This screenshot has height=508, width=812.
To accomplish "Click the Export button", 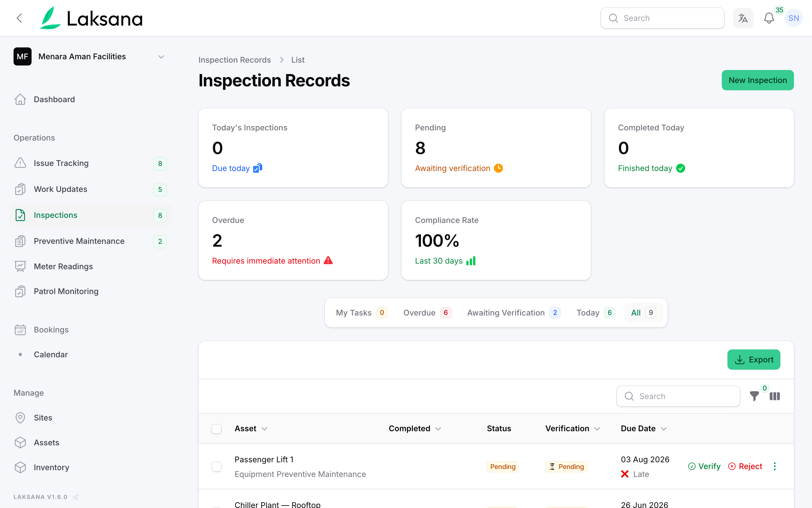I will [x=754, y=360].
